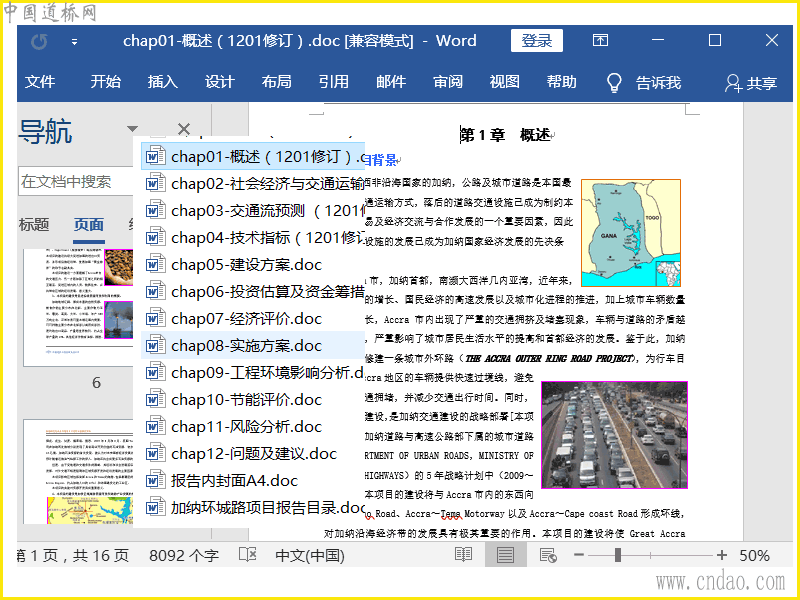Click the 共享 share button
This screenshot has height=600, width=800.
click(x=751, y=83)
